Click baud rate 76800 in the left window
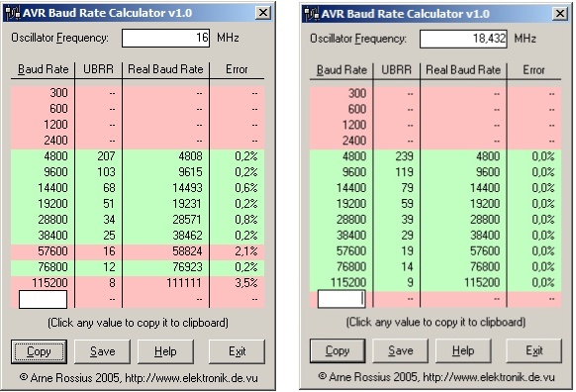 coord(52,266)
